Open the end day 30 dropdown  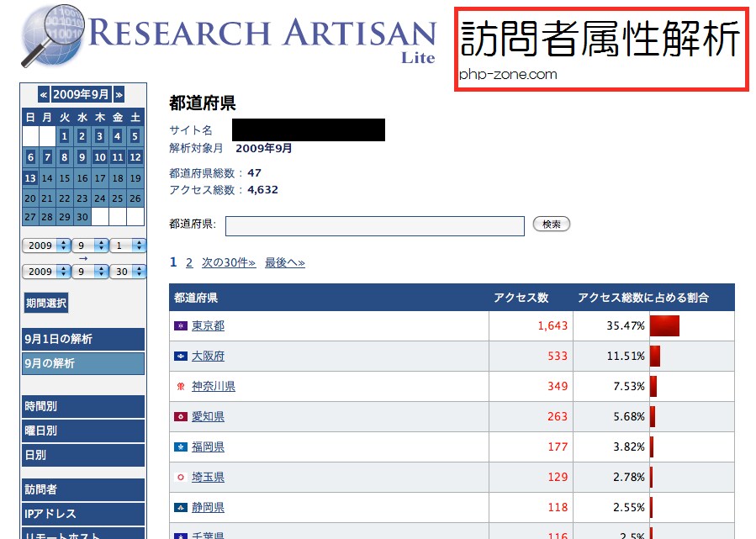(x=128, y=272)
